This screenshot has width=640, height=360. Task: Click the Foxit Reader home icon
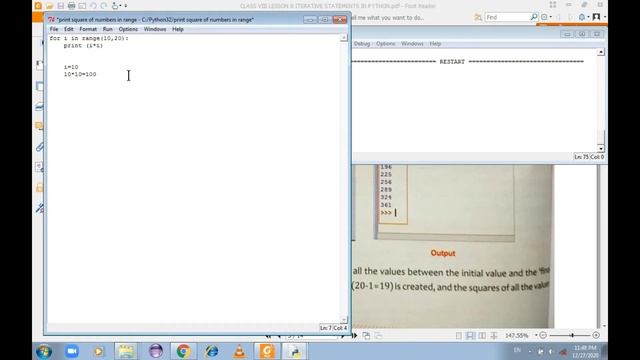38,6
